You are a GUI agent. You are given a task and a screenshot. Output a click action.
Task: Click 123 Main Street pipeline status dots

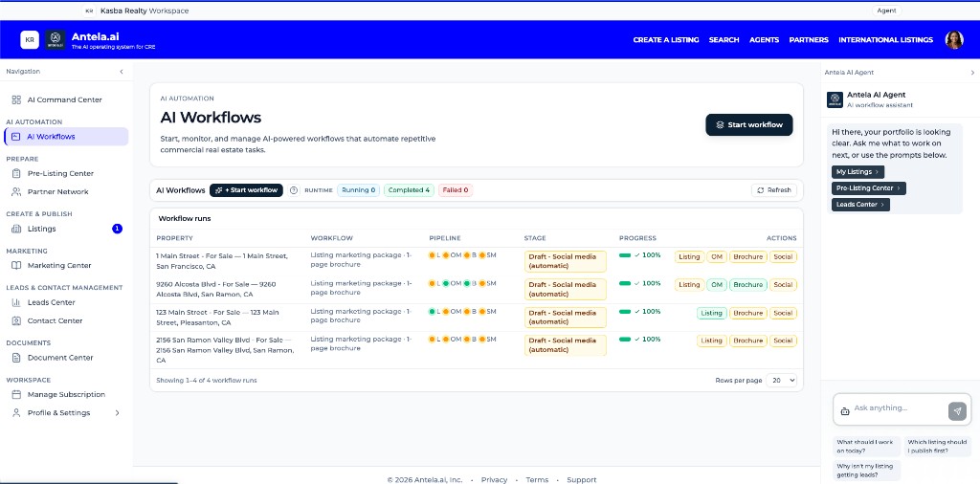coord(462,311)
